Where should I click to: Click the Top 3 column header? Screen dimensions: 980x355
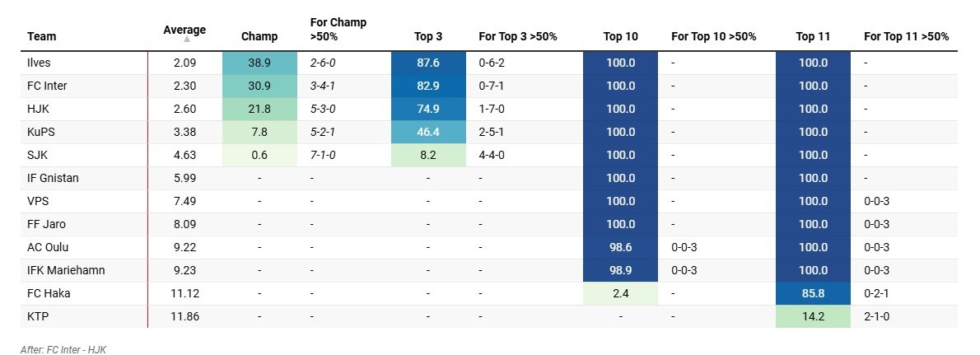click(429, 36)
